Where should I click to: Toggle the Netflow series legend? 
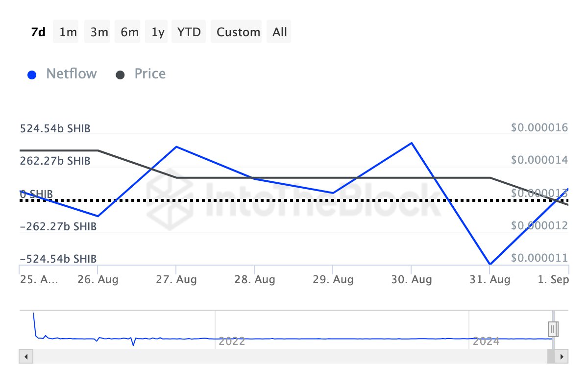click(71, 74)
